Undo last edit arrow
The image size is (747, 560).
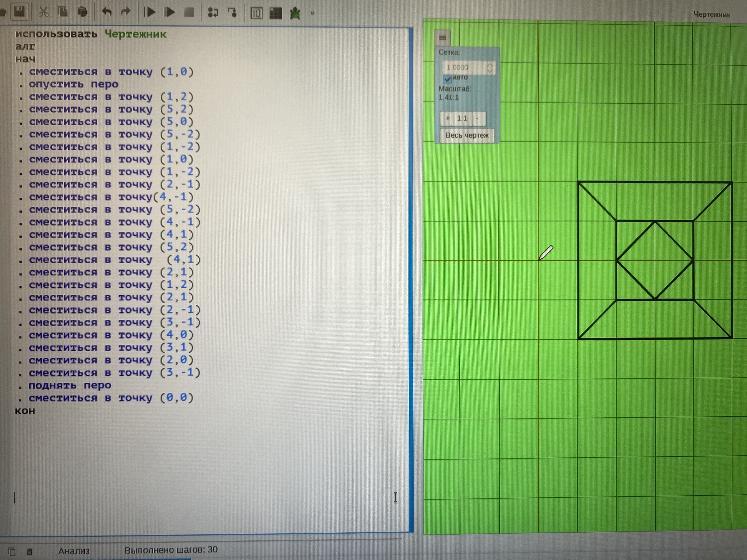106,12
